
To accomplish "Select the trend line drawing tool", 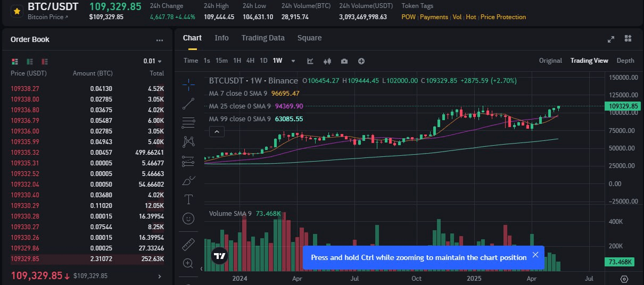I will [188, 104].
